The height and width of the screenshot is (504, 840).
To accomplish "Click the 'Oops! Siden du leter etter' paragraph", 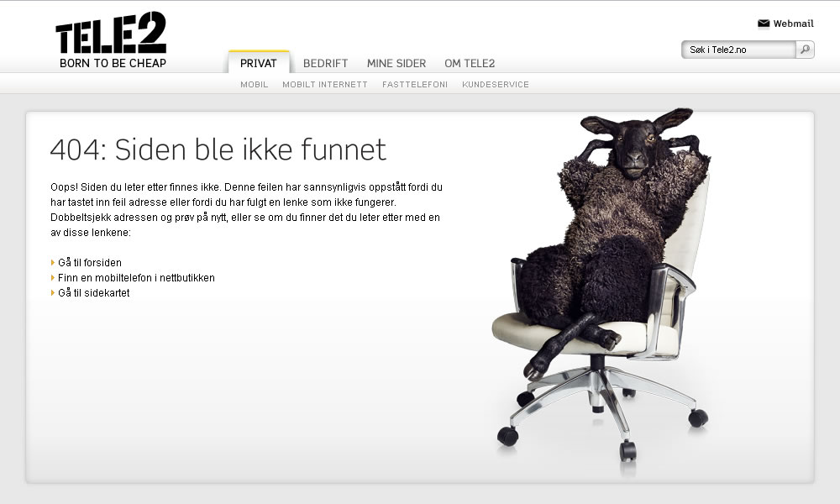I will 246,209.
